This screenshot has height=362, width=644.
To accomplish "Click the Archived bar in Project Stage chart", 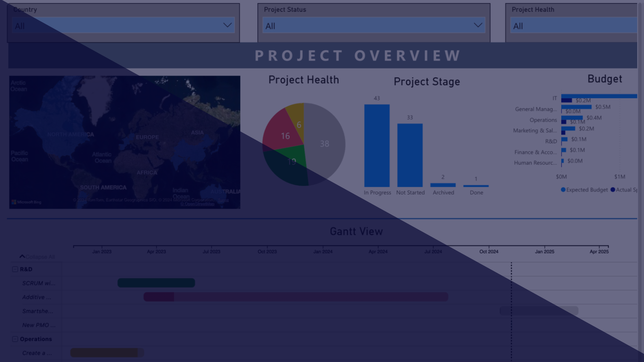I will pos(443,184).
